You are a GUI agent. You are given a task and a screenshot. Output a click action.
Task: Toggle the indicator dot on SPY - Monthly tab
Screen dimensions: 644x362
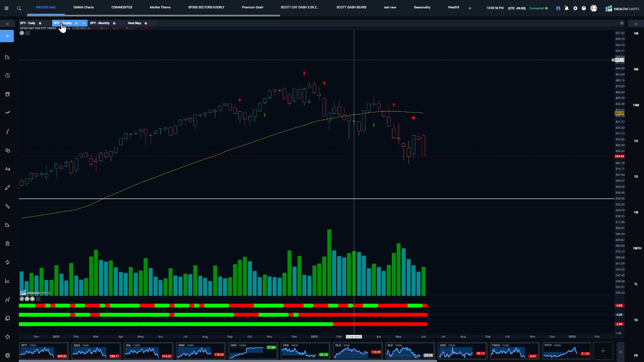[x=114, y=23]
